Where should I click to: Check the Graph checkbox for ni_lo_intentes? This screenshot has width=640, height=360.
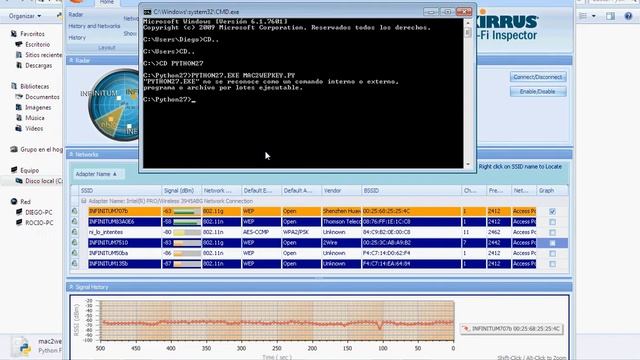552,233
